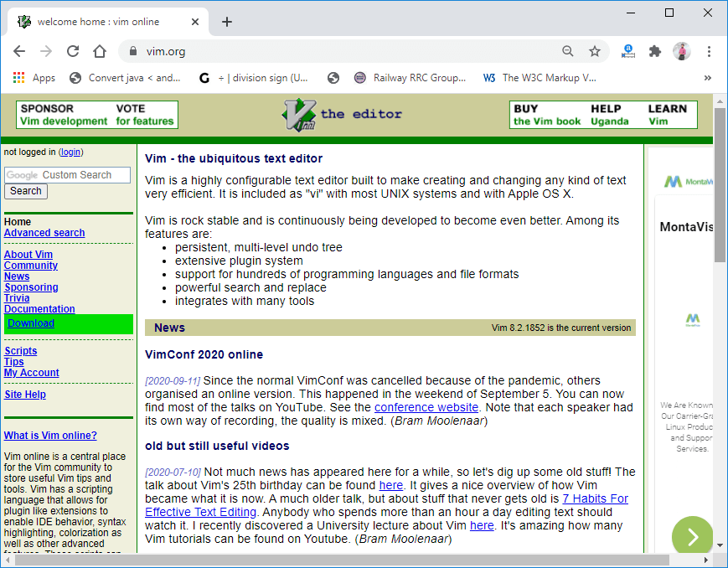The height and width of the screenshot is (568, 728).
Task: Bookmark this page with the star icon
Action: tap(595, 51)
